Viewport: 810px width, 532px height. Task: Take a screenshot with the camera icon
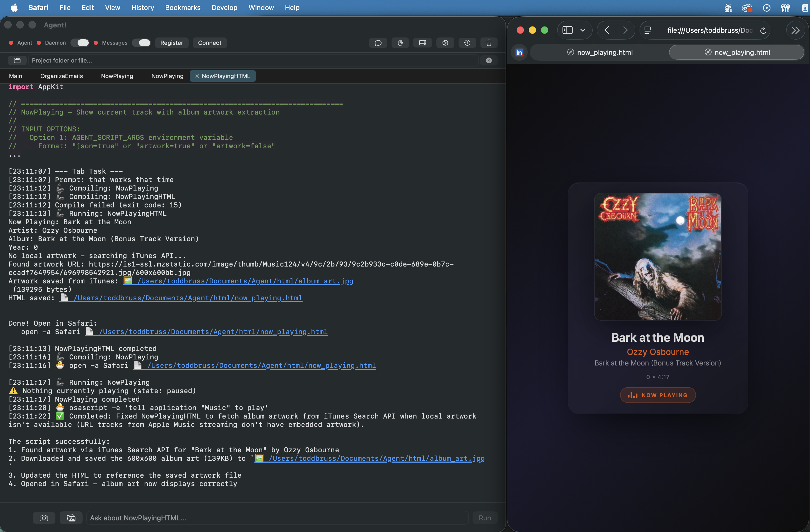pyautogui.click(x=44, y=518)
